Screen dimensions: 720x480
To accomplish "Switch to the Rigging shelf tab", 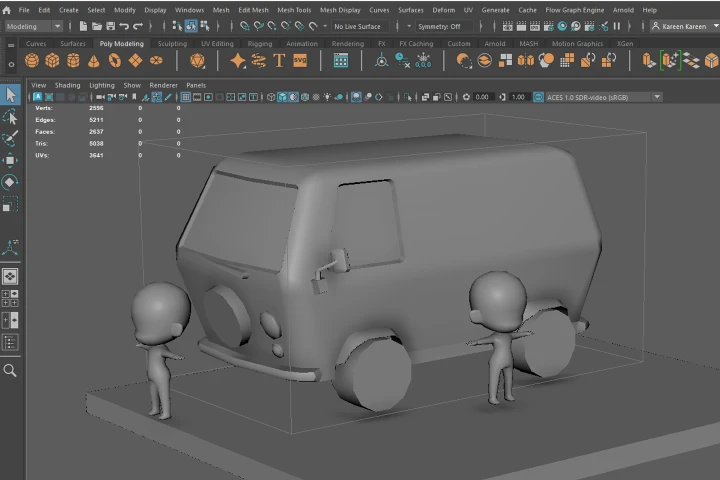I will [x=260, y=44].
